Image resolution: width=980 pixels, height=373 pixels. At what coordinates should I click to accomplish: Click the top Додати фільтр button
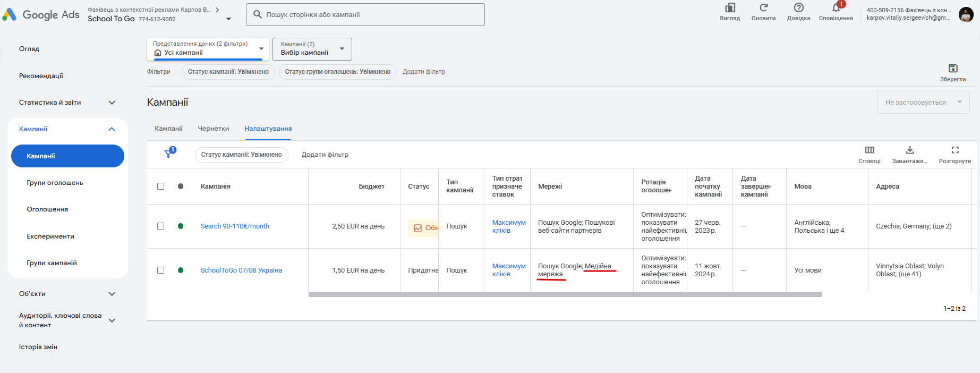pos(424,72)
